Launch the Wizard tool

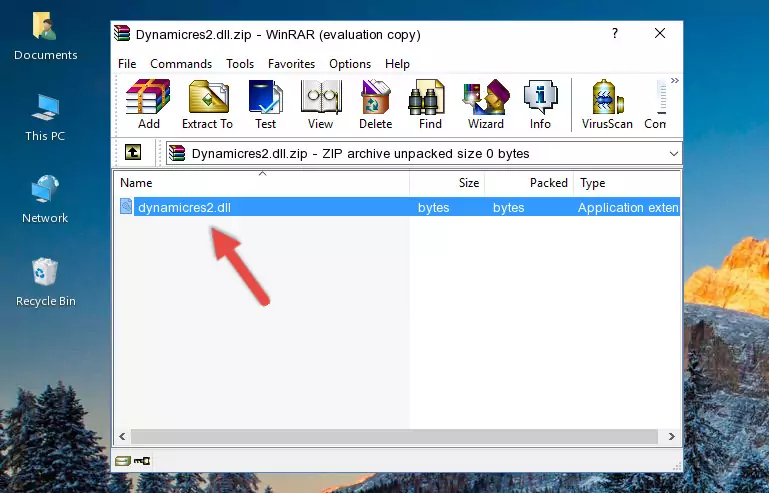click(486, 104)
